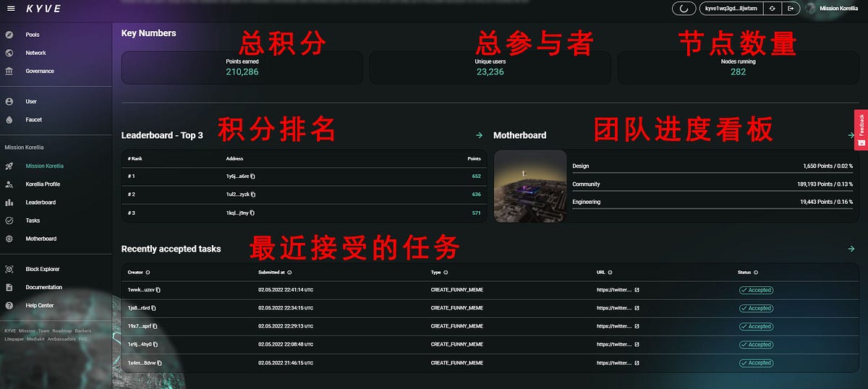The image size is (868, 389).
Task: Open the Mediakit footer link
Action: pyautogui.click(x=36, y=338)
